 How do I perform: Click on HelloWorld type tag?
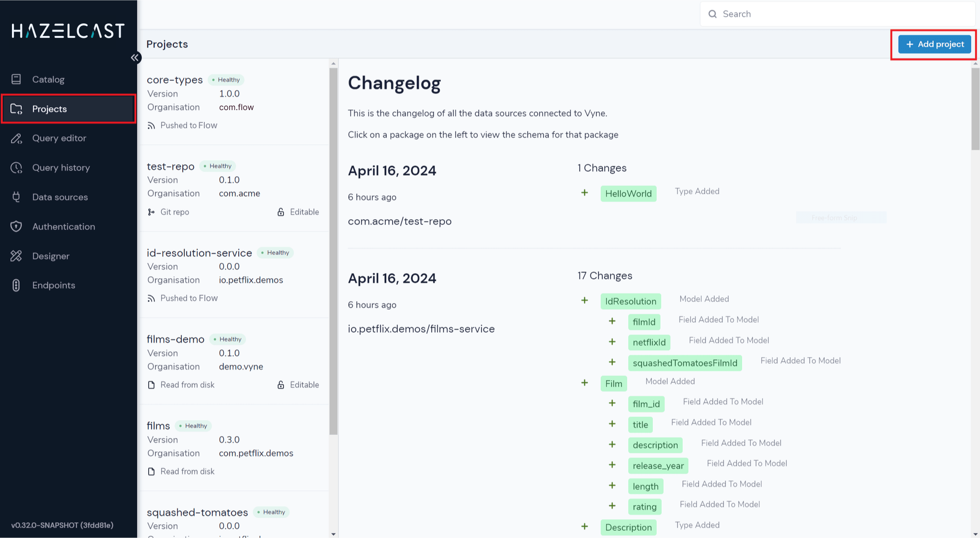628,193
